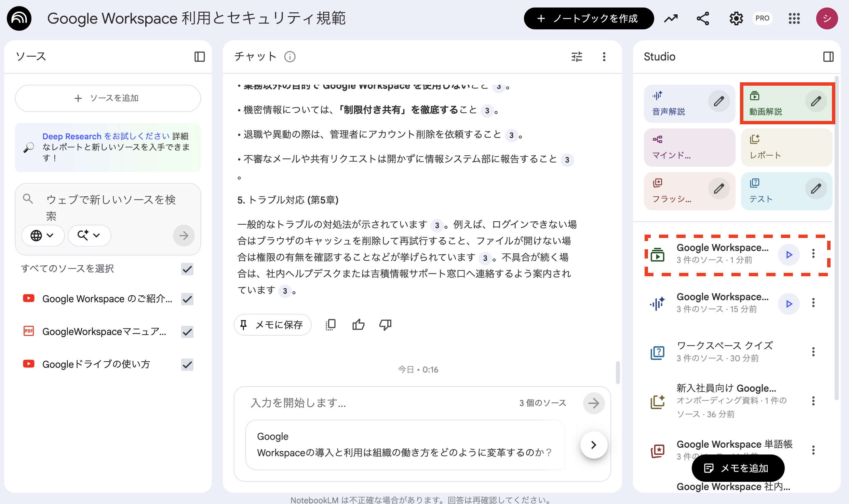Uncheck the GoogleWorkspaceマニュアル PDF source
Screen dimensions: 849x504
pos(187,332)
